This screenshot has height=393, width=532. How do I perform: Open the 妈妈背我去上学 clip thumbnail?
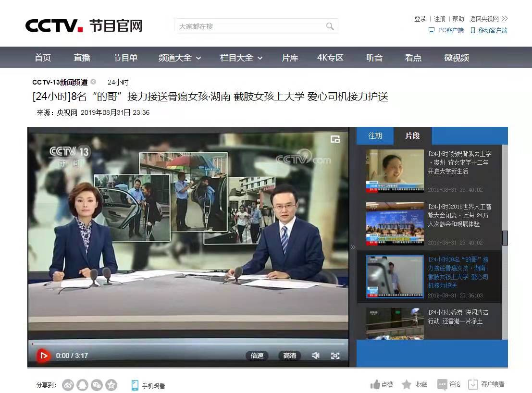point(395,171)
